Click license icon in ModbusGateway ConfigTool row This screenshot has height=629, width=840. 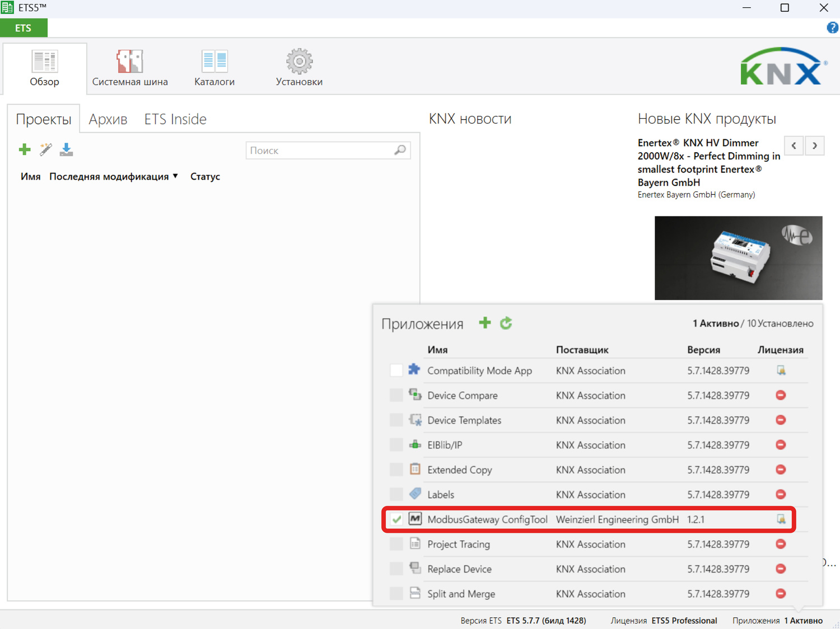click(x=781, y=519)
